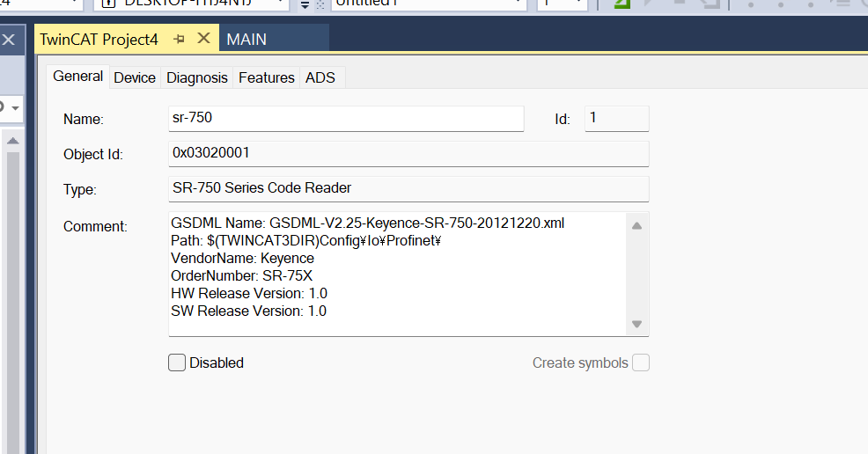Click the Path line in Comment
This screenshot has height=454, width=868.
[x=305, y=240]
